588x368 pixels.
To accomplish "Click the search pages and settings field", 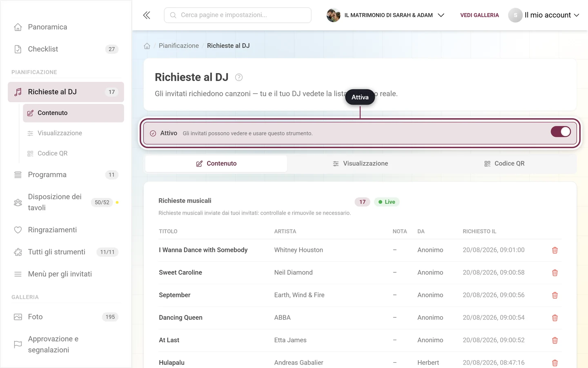I will point(238,15).
